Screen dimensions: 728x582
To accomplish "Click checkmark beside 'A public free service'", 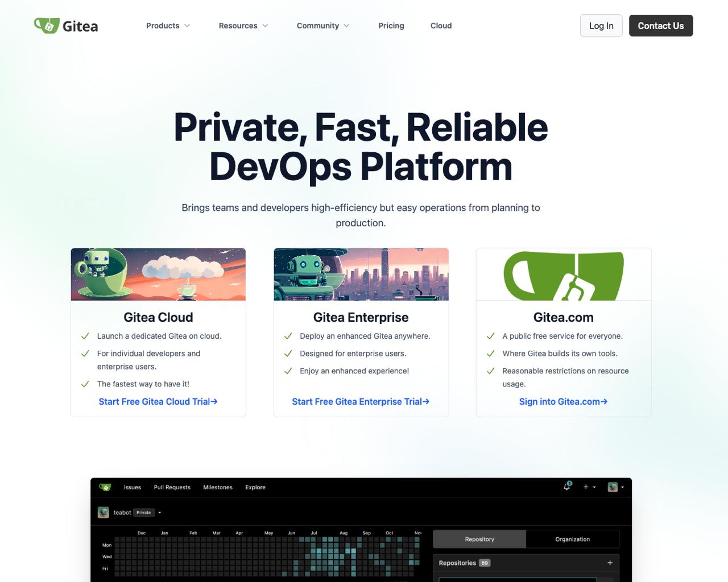I will [x=490, y=336].
